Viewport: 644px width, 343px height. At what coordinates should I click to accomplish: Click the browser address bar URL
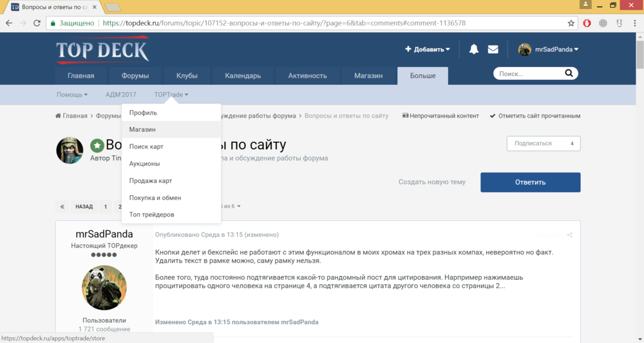pyautogui.click(x=283, y=23)
